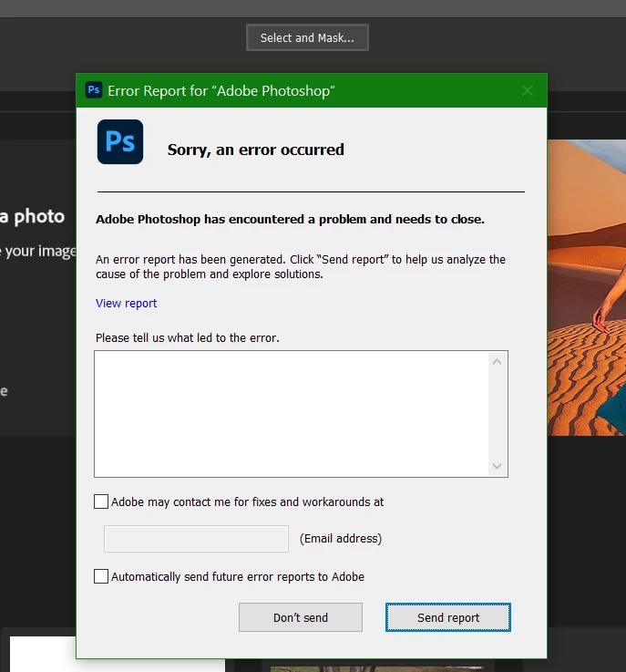Open the View report link

tap(127, 304)
